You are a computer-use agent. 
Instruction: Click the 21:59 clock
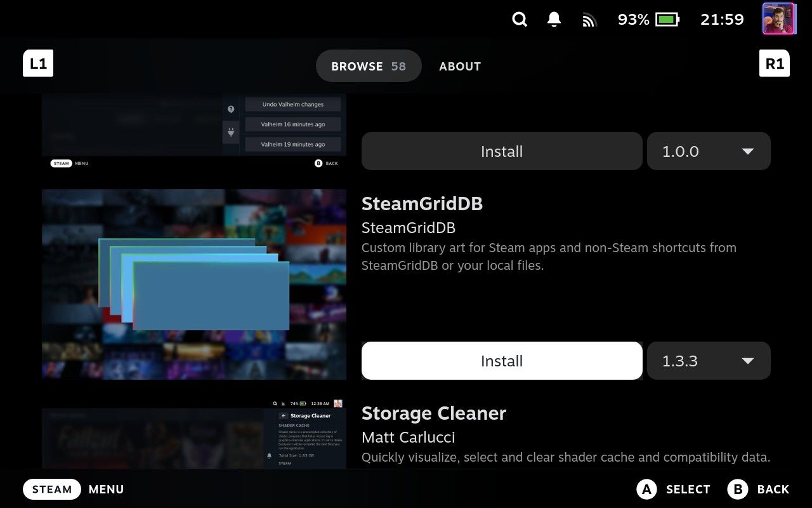722,20
